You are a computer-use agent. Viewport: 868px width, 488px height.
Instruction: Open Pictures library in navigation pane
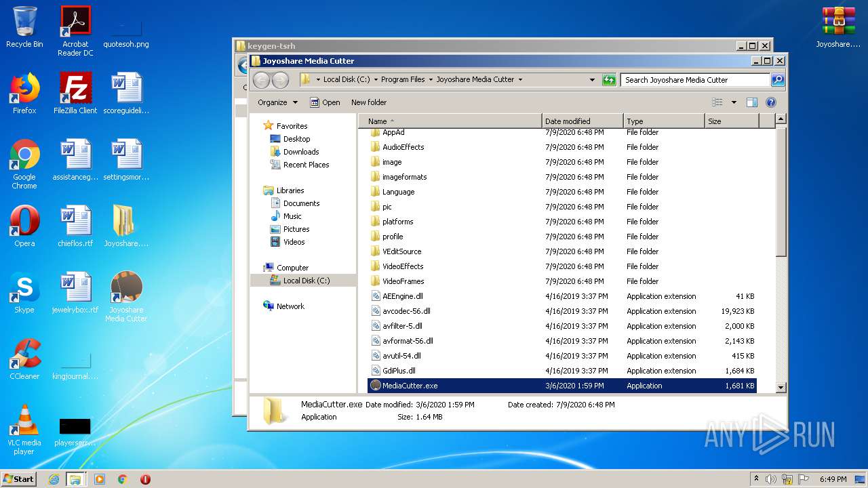tap(296, 229)
